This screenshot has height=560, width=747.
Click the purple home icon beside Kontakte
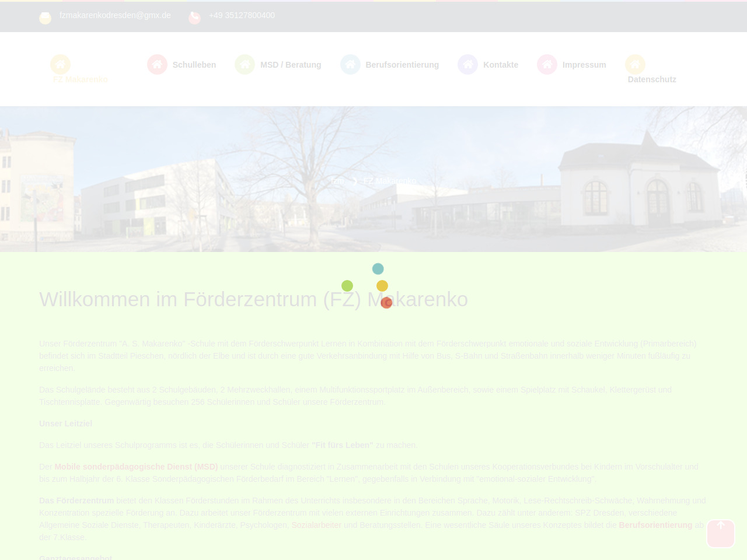point(467,64)
